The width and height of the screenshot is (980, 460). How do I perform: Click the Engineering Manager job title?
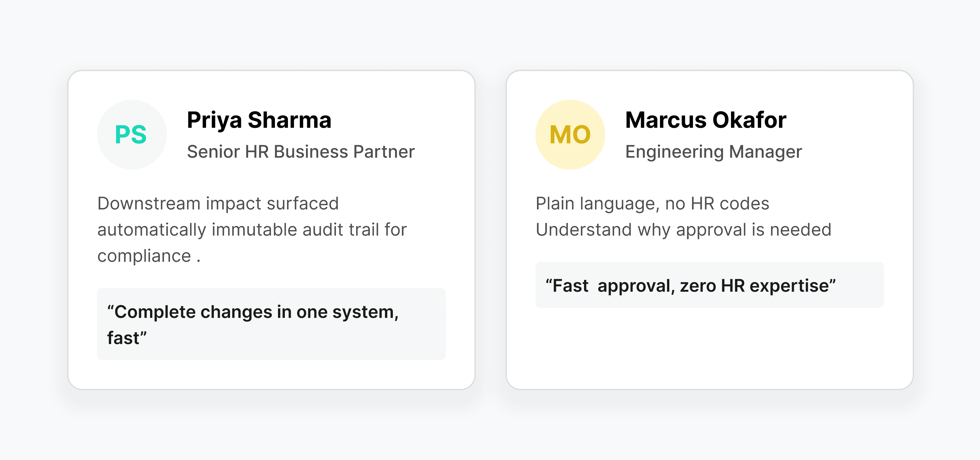[x=713, y=151]
